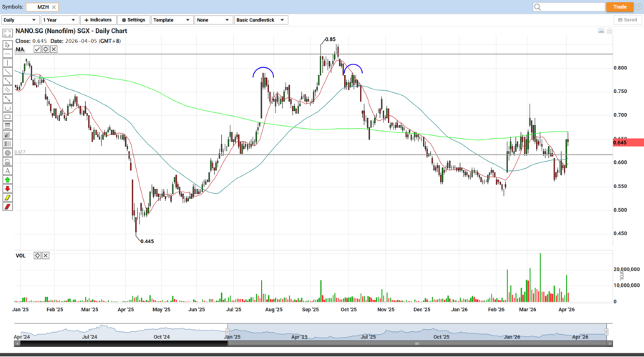Viewport: 644px width, 357px height.
Task: Choose the rectangle drawing tool
Action: coord(7,117)
